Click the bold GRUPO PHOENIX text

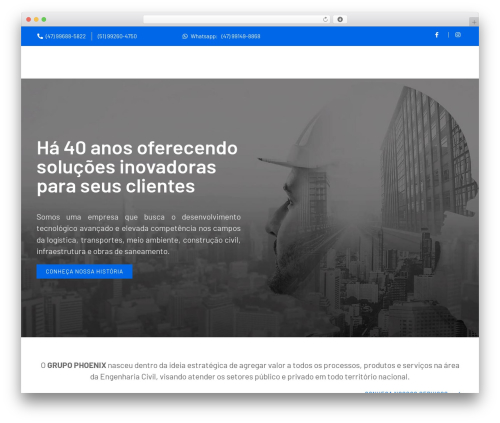point(77,365)
